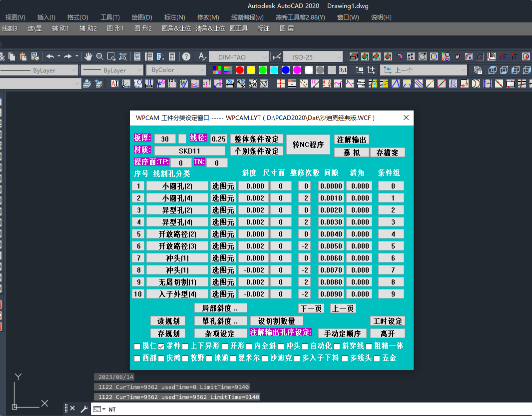Click the red cross centerline tool icon

coord(281,83)
